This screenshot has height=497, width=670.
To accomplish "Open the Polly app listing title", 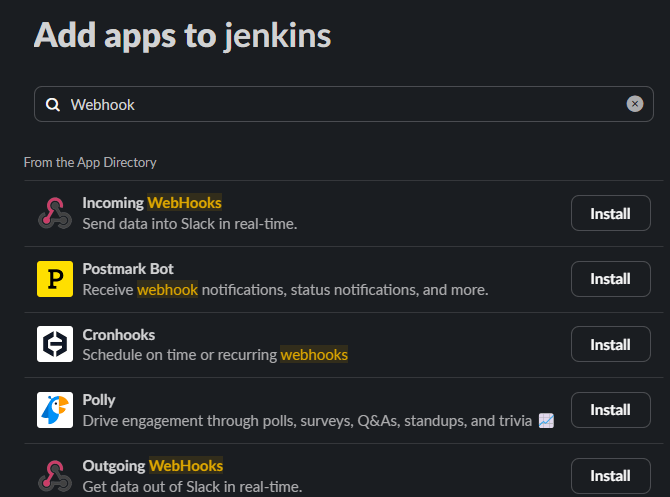I will pos(99,400).
